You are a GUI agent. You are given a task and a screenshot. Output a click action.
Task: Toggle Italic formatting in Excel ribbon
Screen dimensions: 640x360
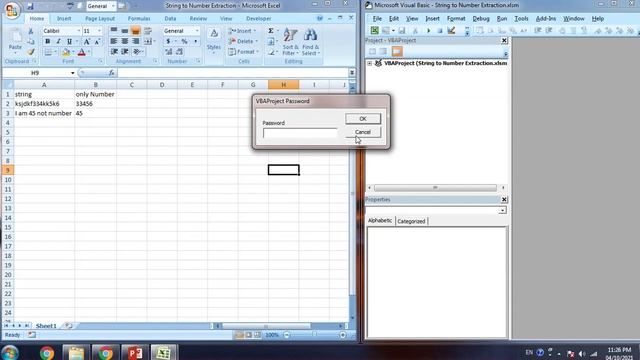tap(58, 42)
